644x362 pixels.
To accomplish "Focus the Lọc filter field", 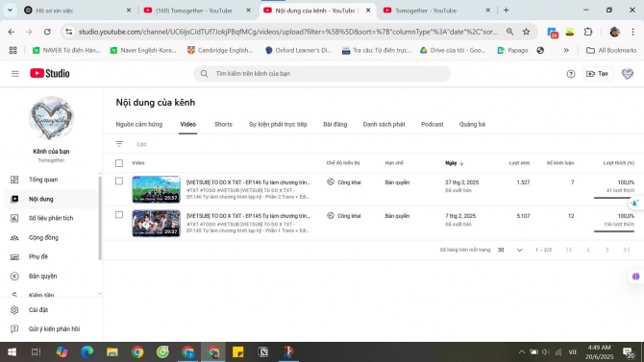I will pyautogui.click(x=141, y=144).
